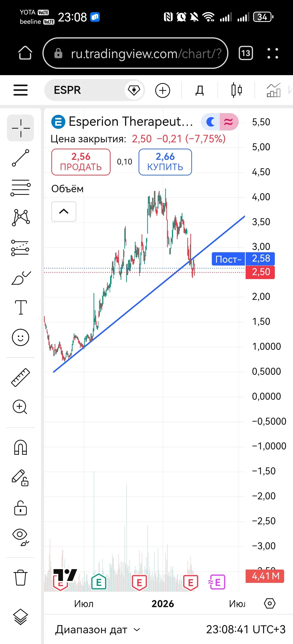Select the crosshair cursor tool
Viewport: 293px width, 644px height.
point(21,128)
